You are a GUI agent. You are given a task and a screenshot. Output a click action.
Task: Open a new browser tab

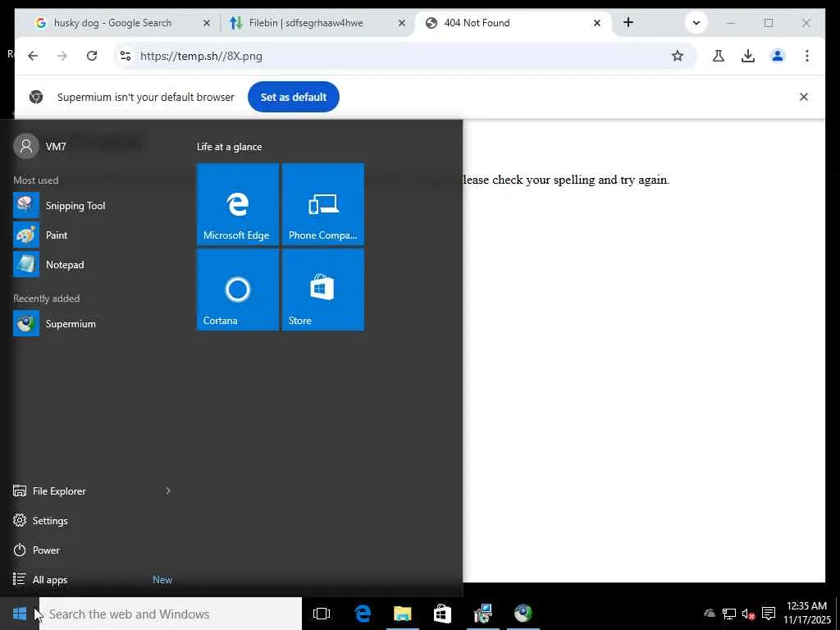(628, 22)
